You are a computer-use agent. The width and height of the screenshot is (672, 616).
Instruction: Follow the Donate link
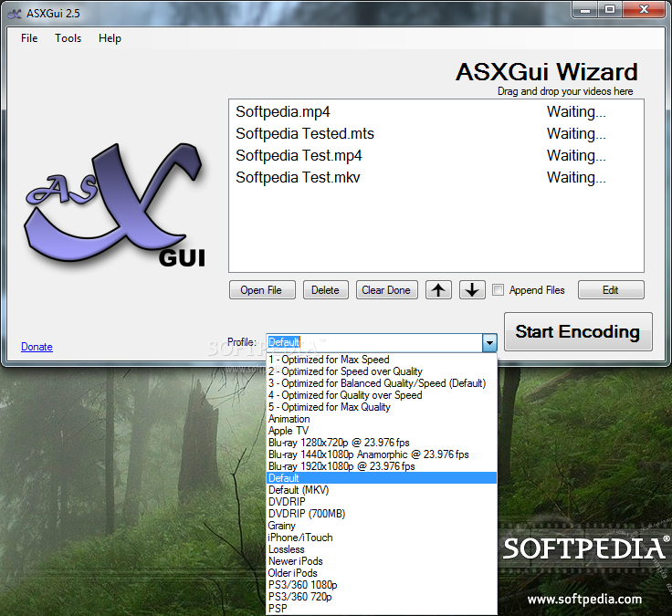click(37, 347)
